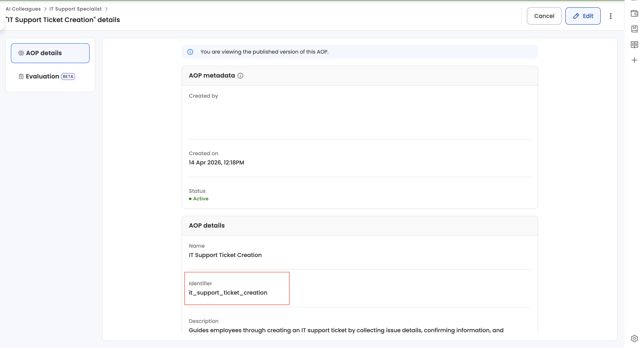Open the wallet icon in right sidebar
This screenshot has height=348, width=644.
[634, 13]
